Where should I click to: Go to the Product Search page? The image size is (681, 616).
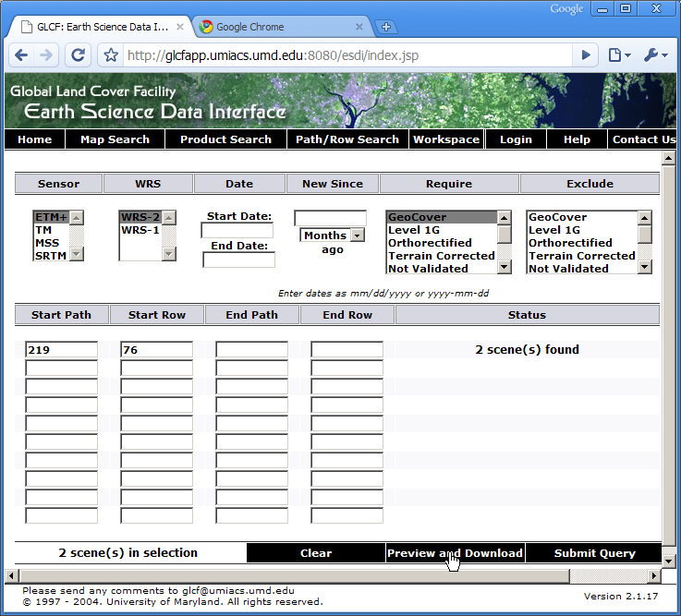(225, 139)
